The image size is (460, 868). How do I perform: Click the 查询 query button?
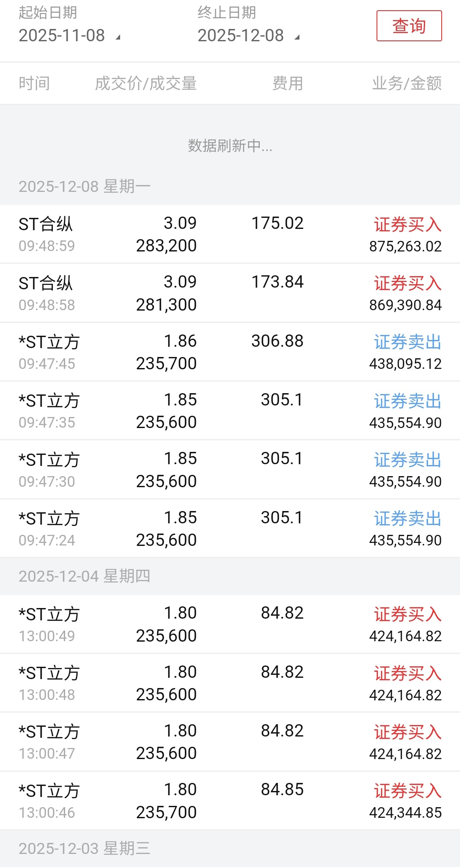point(409,26)
